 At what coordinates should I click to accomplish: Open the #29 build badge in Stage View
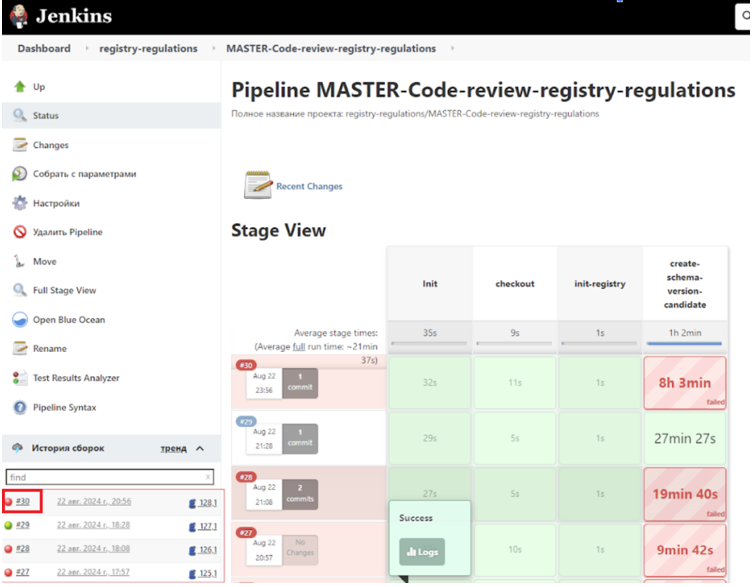click(x=247, y=422)
